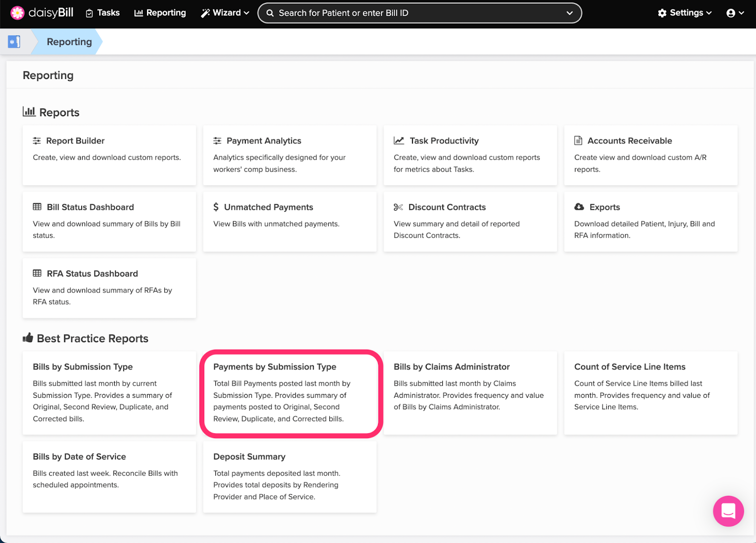
Task: Open Reporting in the top navigation
Action: [160, 13]
